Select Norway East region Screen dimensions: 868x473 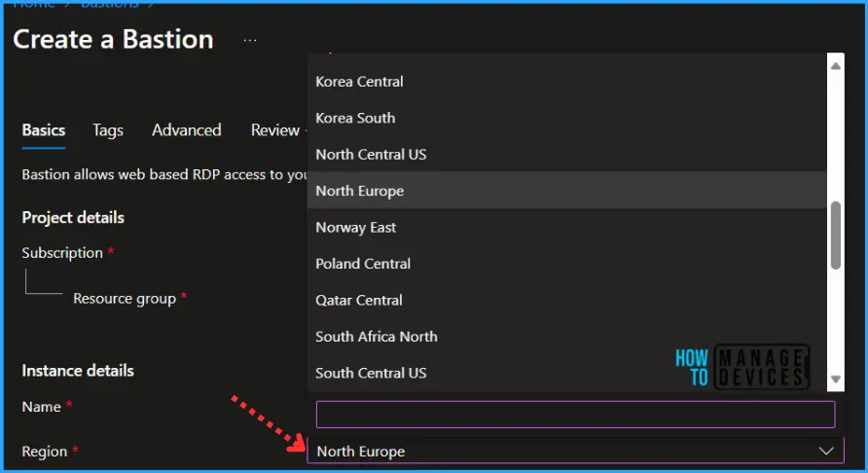tap(567, 227)
